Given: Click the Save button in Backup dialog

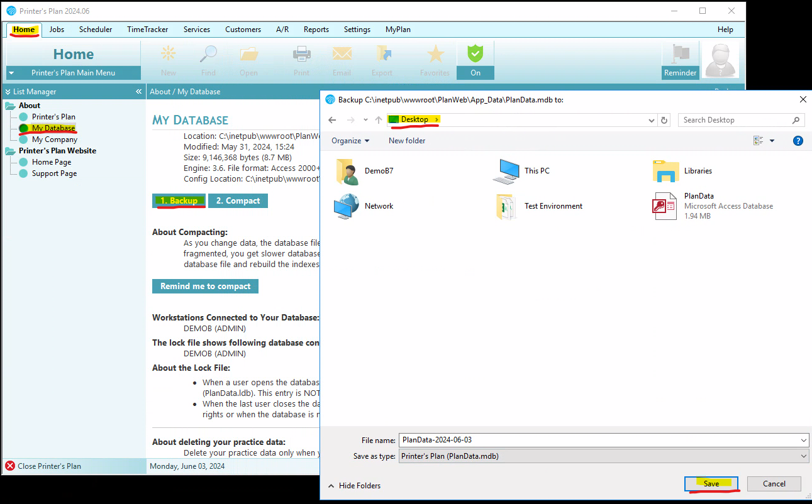Looking at the screenshot, I should pyautogui.click(x=711, y=484).
